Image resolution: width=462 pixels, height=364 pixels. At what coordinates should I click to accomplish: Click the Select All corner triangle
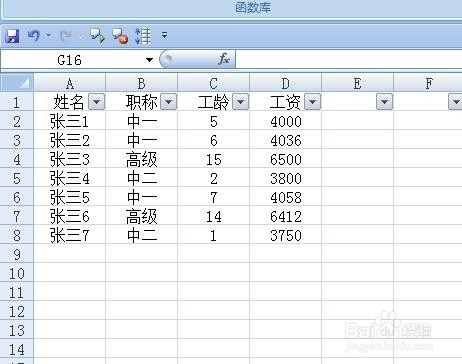click(x=17, y=83)
